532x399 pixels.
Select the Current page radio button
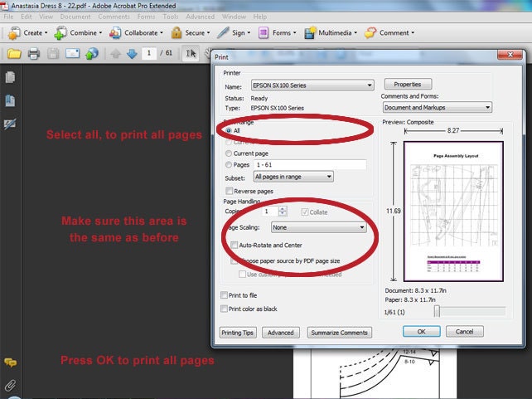(229, 153)
